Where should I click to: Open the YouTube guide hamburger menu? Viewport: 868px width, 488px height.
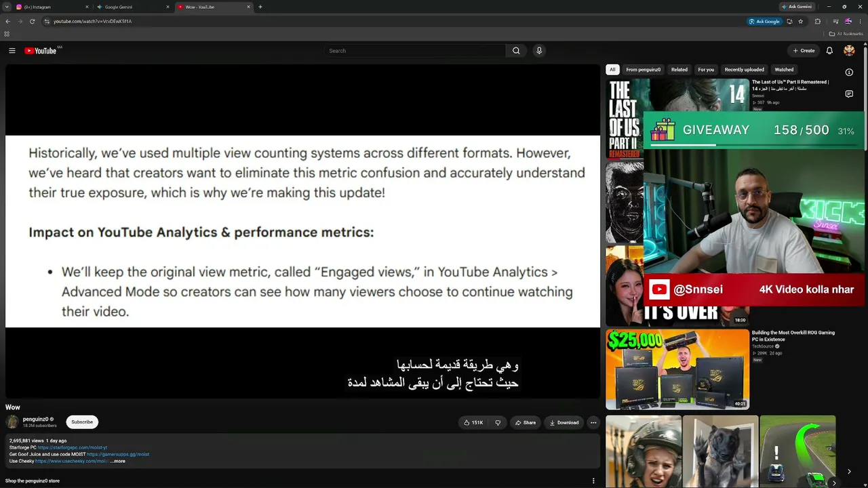coord(12,51)
